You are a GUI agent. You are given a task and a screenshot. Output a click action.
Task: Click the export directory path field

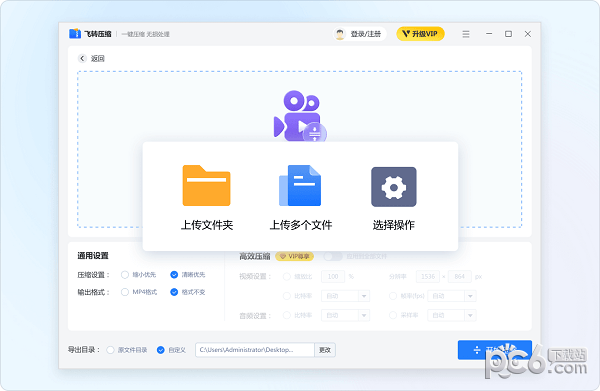click(x=255, y=350)
